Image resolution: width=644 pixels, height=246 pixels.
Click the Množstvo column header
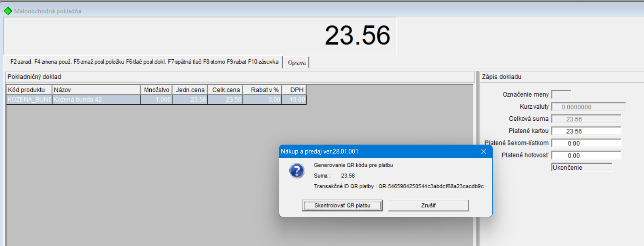[x=156, y=90]
